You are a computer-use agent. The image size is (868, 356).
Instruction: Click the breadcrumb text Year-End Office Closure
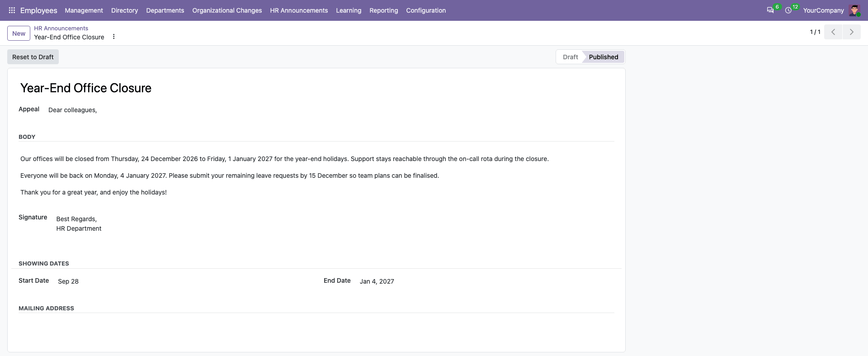point(69,37)
